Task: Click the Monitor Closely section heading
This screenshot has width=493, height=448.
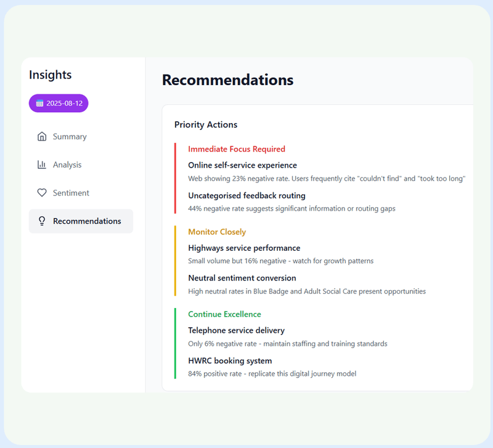Action: pyautogui.click(x=217, y=232)
